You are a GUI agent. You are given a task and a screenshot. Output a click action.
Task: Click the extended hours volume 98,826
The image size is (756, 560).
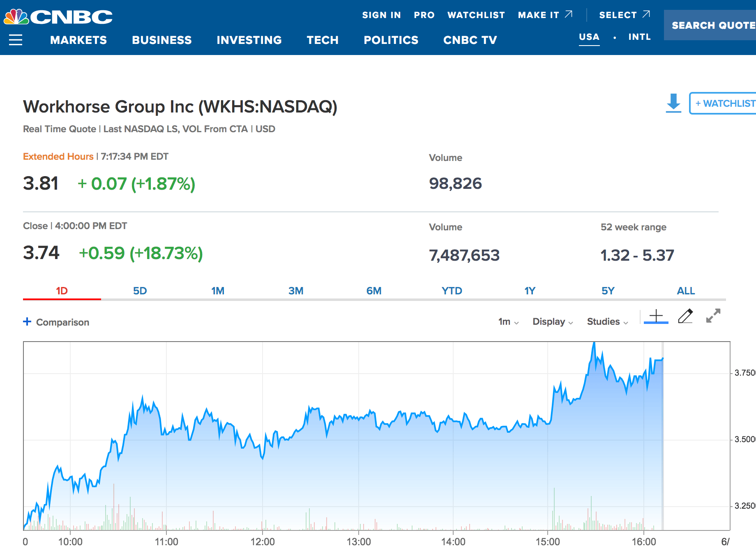click(455, 183)
